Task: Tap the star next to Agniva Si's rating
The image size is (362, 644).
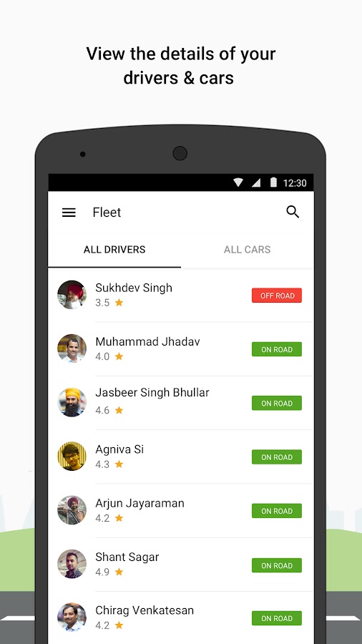Action: (x=119, y=464)
